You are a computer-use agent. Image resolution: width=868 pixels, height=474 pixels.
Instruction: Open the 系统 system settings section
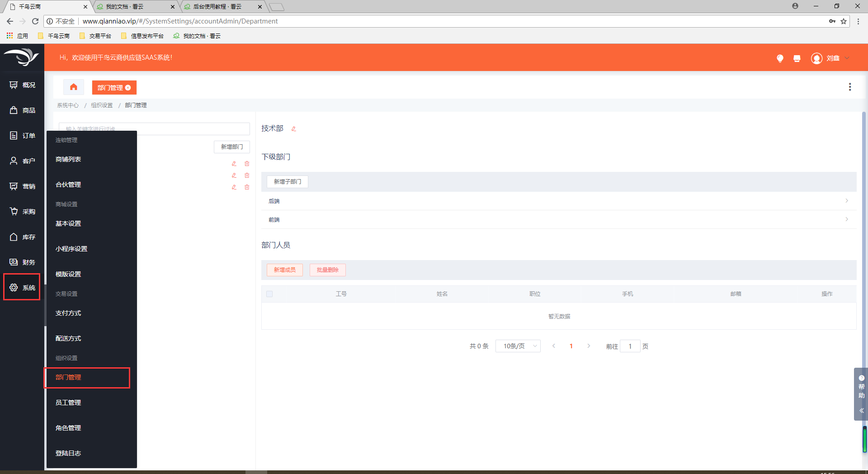tap(22, 288)
